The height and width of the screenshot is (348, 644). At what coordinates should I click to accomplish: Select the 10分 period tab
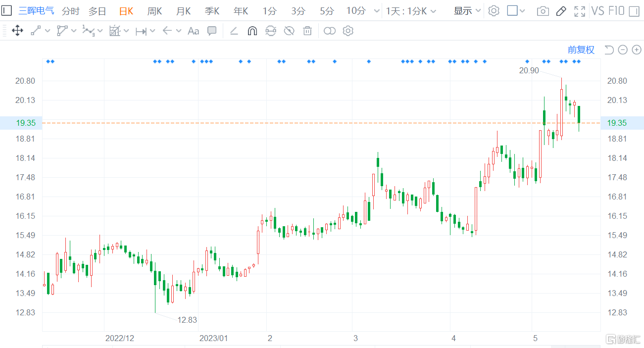click(x=356, y=11)
